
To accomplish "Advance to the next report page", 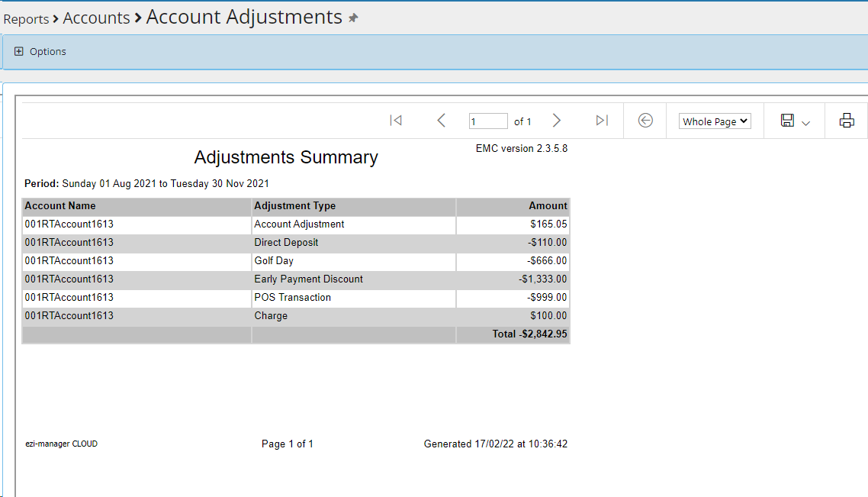I will [557, 121].
